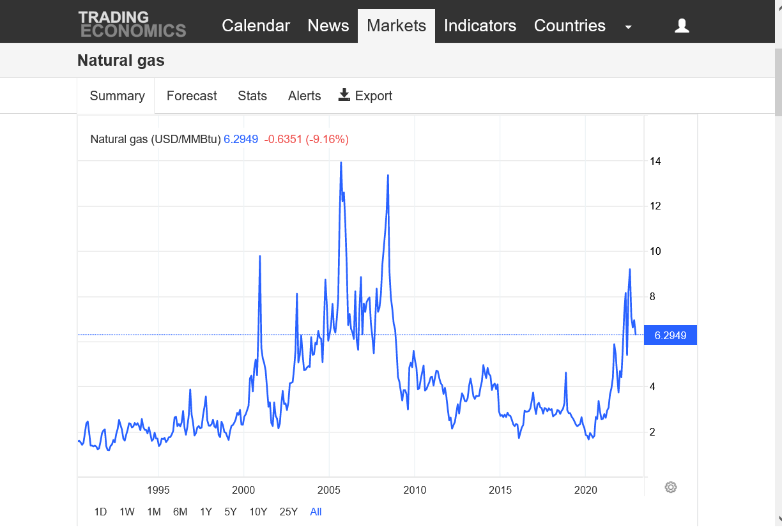Select the 5Y time range
The height and width of the screenshot is (532, 782).
click(x=231, y=512)
